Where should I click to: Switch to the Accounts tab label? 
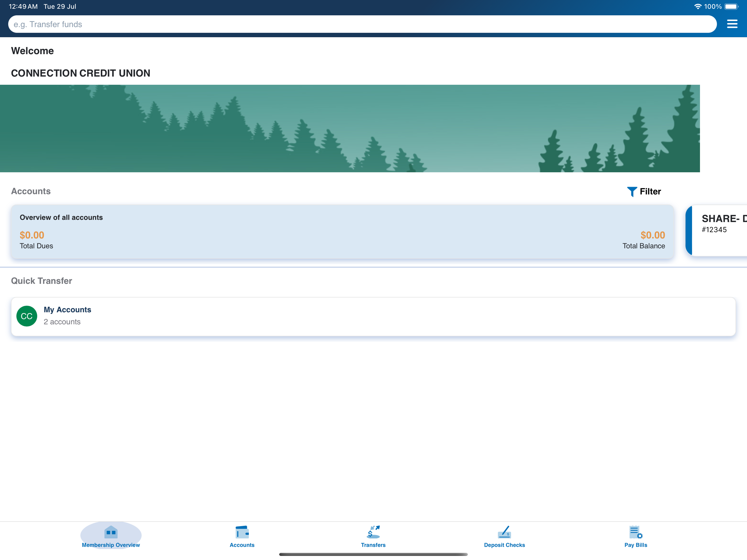click(x=242, y=545)
